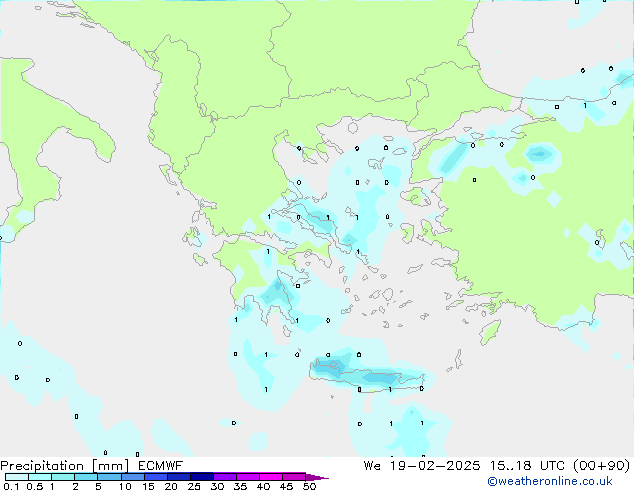Choose the 20–25 mm legend color swatch
Image resolution: width=634 pixels, height=490 pixels.
coord(179,477)
